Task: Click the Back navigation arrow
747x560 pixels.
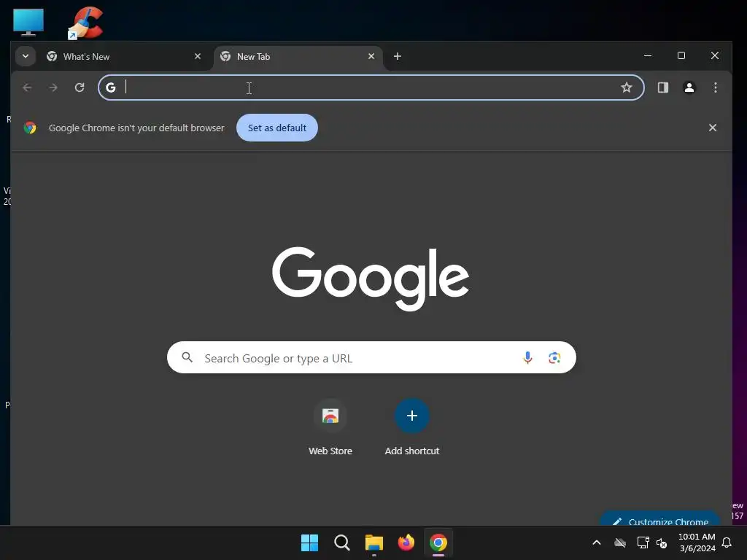Action: click(x=27, y=87)
